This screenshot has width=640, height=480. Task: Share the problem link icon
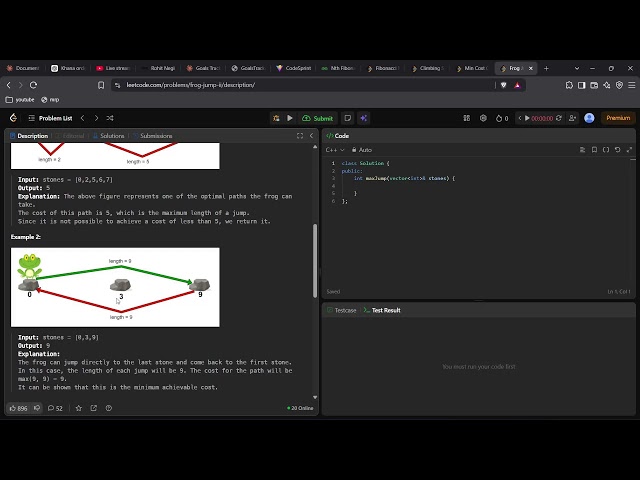94,408
